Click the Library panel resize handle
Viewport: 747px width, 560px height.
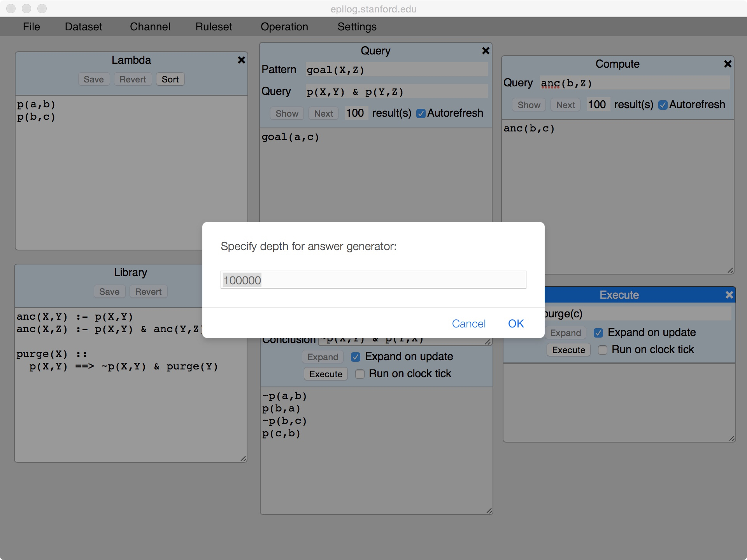tap(243, 458)
